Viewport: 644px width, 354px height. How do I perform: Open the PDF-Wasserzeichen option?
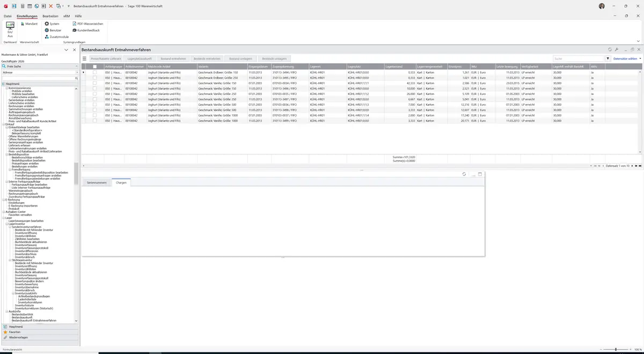87,24
